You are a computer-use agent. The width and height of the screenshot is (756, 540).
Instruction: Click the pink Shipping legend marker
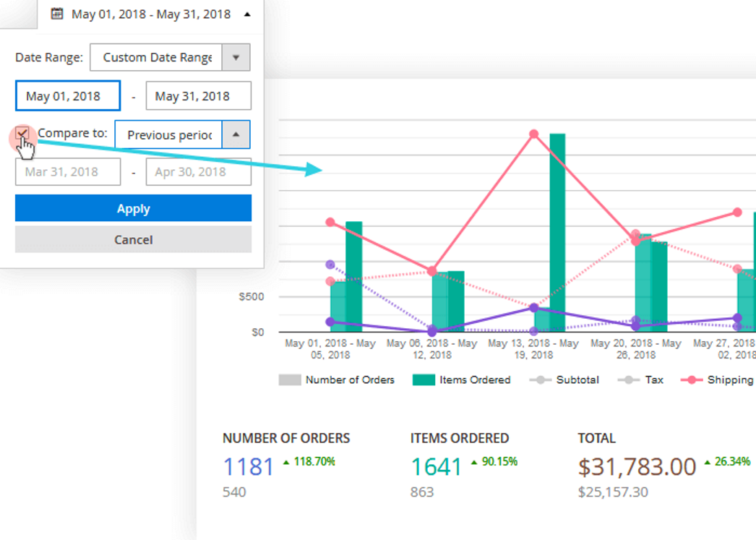692,380
